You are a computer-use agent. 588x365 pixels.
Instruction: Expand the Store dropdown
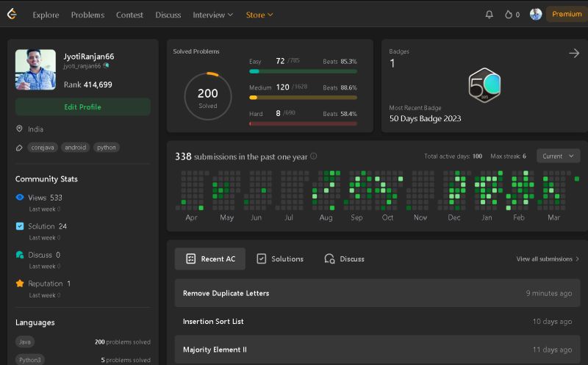[259, 15]
